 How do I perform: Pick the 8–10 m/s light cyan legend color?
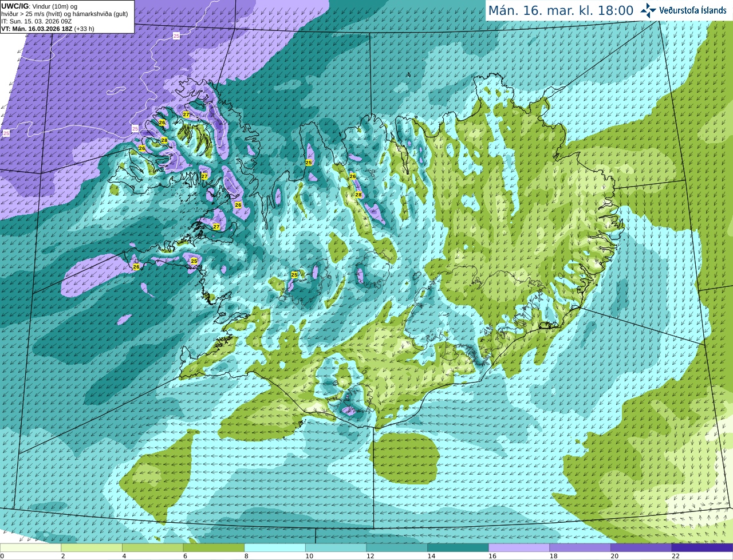(275, 547)
